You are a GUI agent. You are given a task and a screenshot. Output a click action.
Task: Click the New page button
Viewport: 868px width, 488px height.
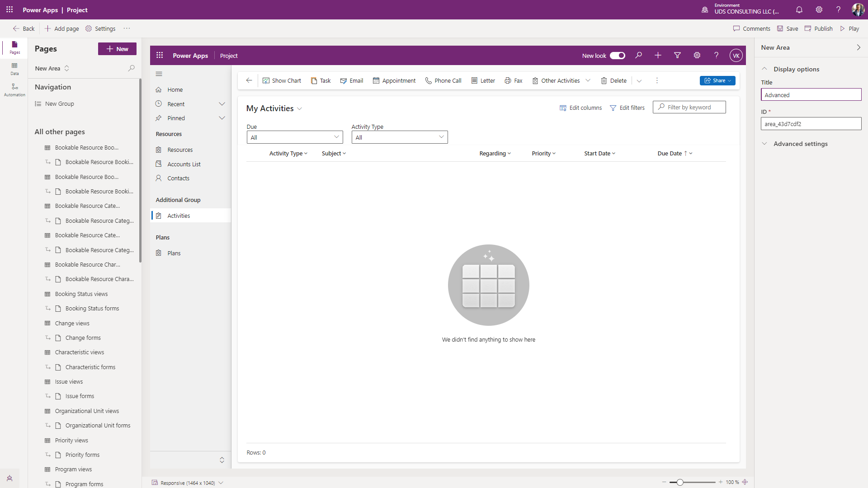(x=117, y=49)
